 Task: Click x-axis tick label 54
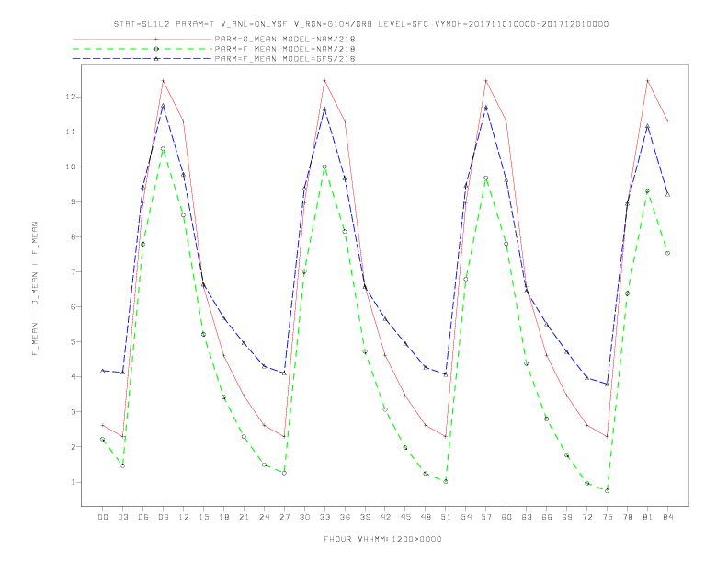pyautogui.click(x=466, y=517)
